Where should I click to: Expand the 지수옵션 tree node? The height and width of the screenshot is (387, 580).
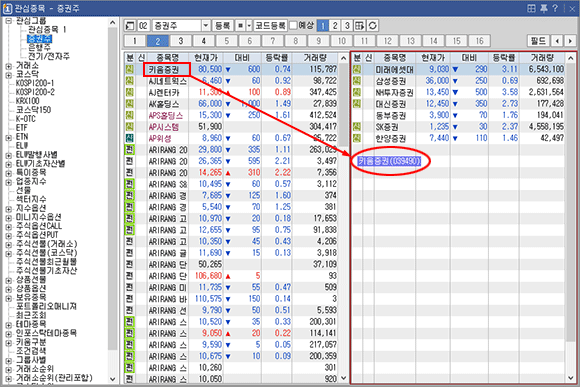tap(9, 209)
